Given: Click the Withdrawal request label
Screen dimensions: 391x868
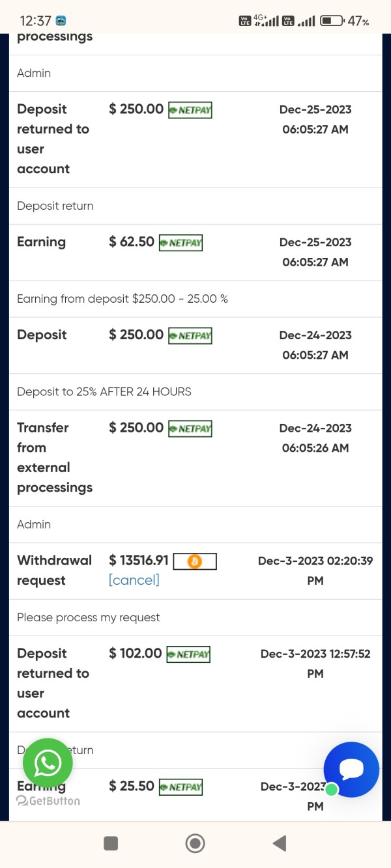Looking at the screenshot, I should point(54,570).
